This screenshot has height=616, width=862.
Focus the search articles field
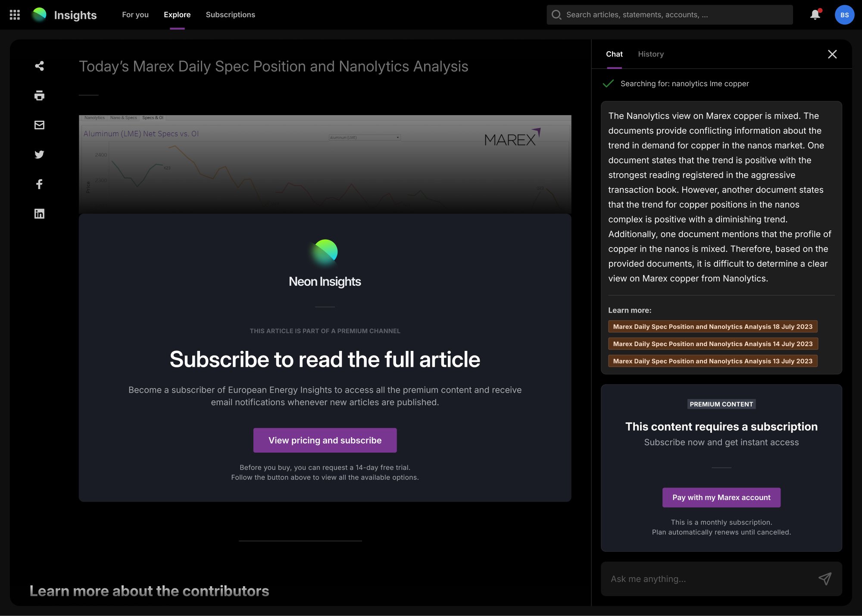tap(669, 15)
